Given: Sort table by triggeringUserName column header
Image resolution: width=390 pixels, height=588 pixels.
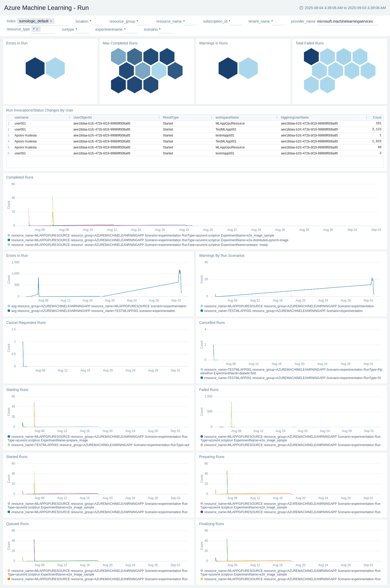Looking at the screenshot, I should 295,117.
